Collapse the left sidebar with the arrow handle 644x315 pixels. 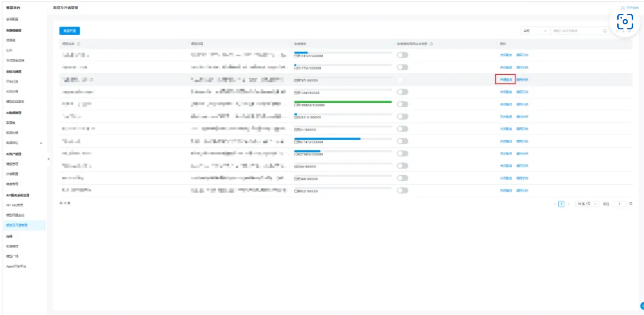48,159
